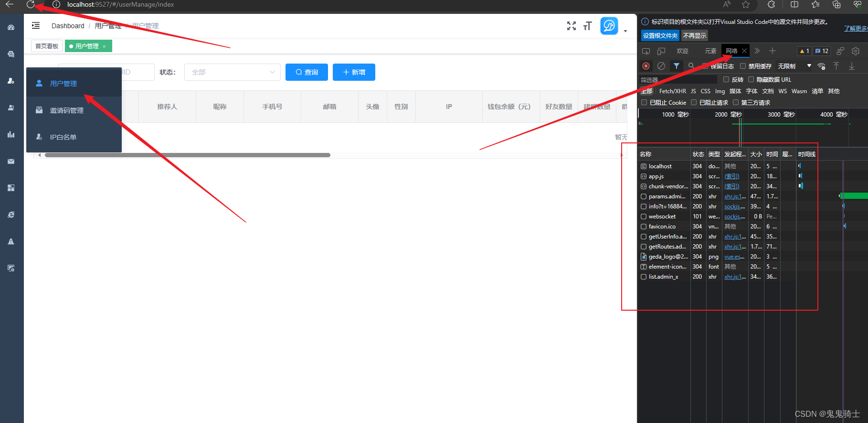Viewport: 868px width, 423px height.
Task: Open the browser extensions puzzle icon
Action: (771, 4)
